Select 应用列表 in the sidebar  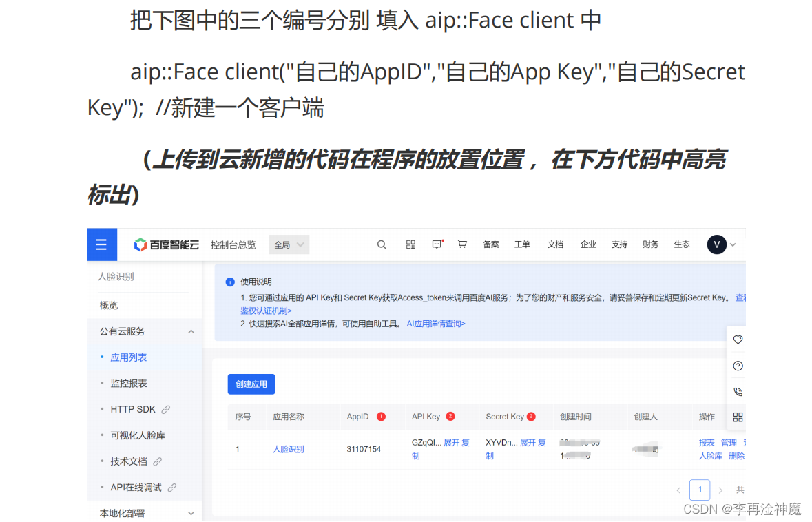[128, 357]
